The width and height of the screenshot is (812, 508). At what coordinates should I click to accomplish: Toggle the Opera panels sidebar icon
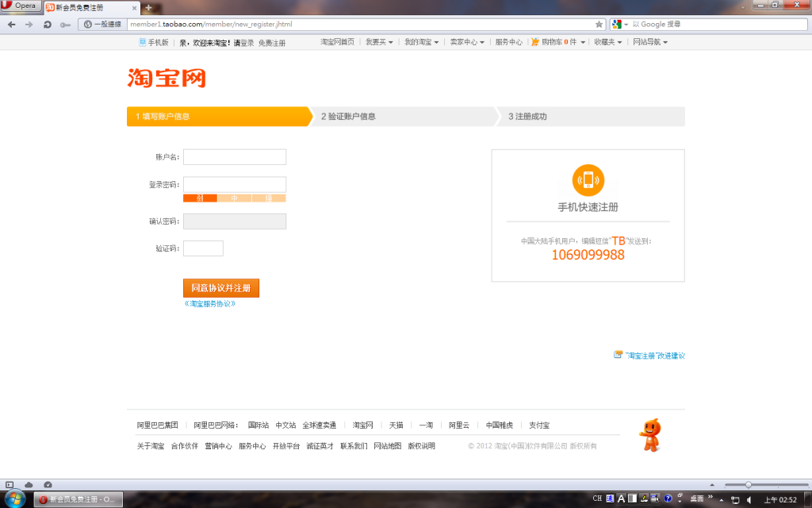click(10, 485)
